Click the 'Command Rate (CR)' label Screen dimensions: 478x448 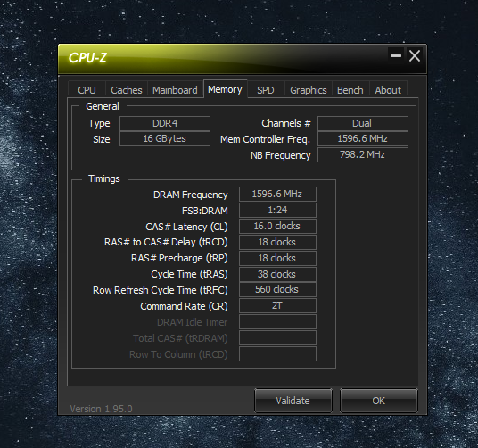tap(184, 306)
